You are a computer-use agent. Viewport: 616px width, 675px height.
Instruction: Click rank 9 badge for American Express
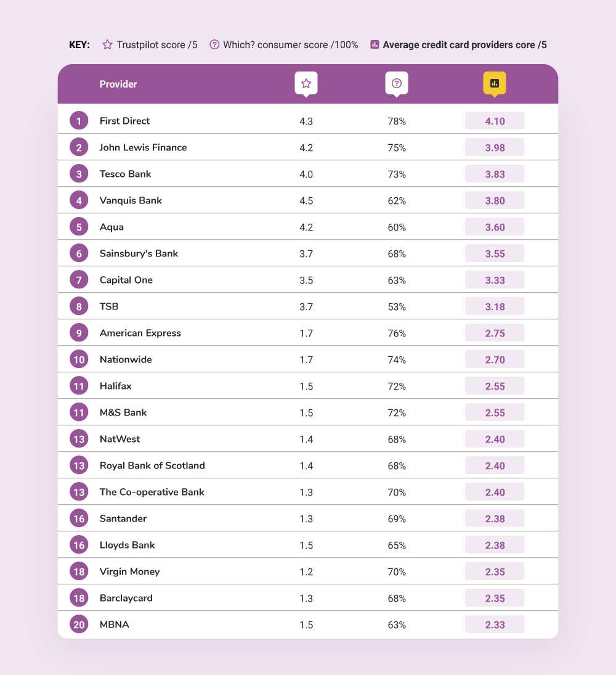click(79, 333)
